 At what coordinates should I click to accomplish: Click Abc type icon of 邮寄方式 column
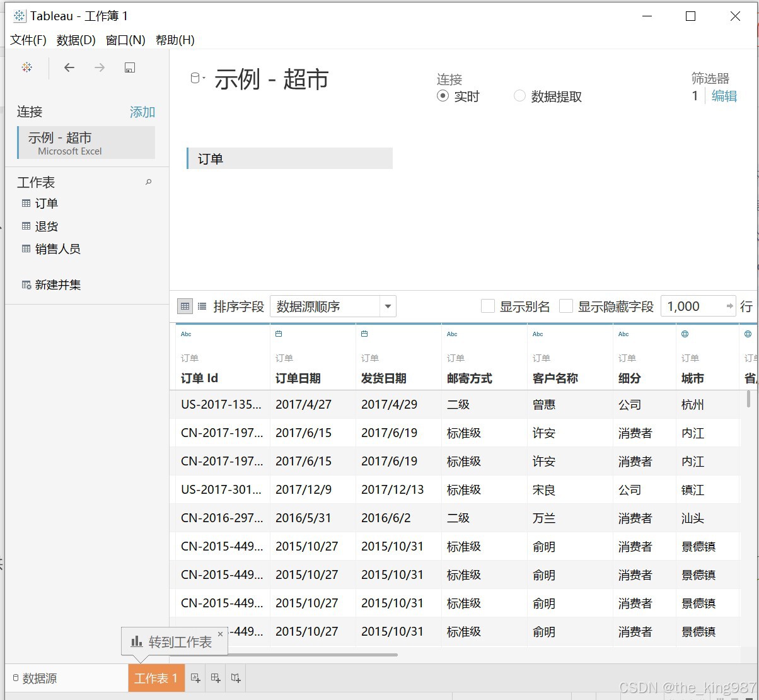[x=452, y=334]
